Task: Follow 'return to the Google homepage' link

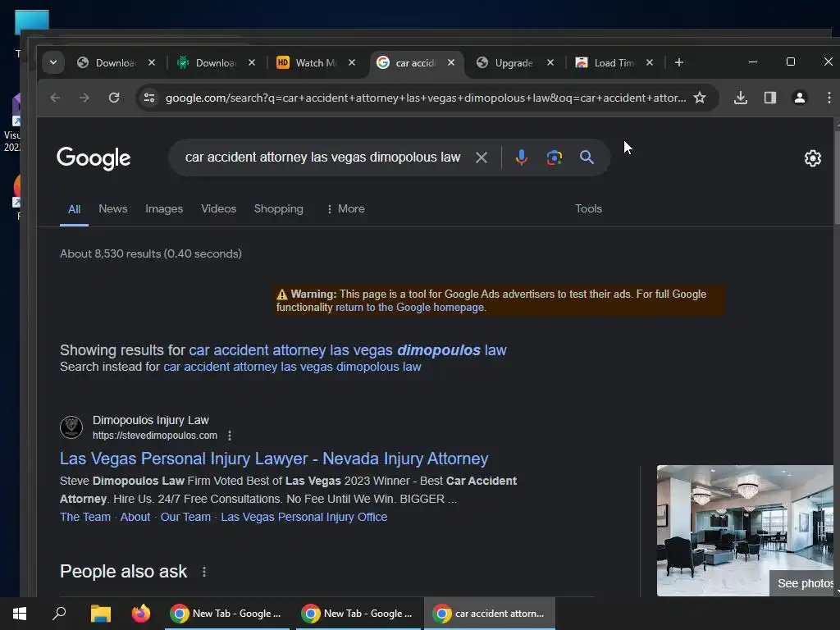Action: pos(410,308)
